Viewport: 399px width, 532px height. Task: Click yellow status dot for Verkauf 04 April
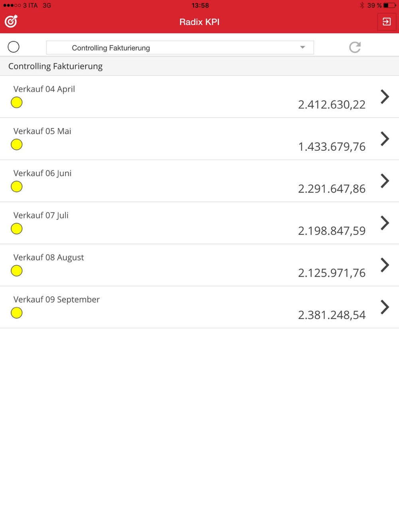click(17, 102)
